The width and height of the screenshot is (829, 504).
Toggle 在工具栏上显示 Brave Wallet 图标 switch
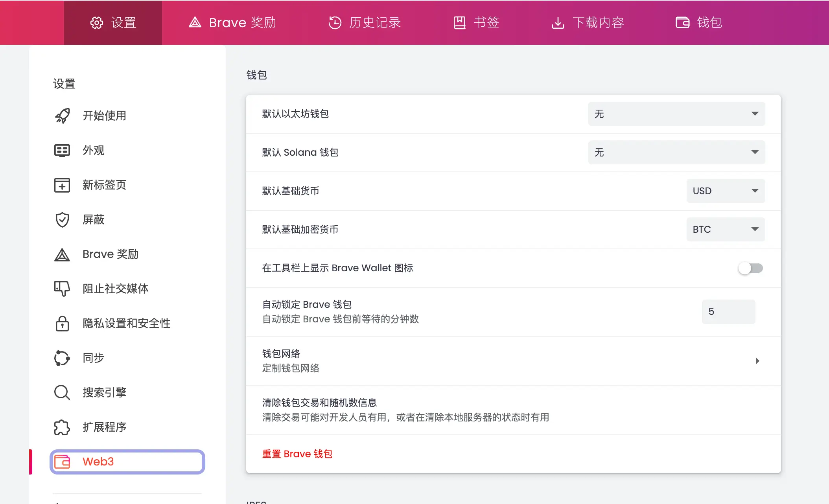(x=750, y=268)
